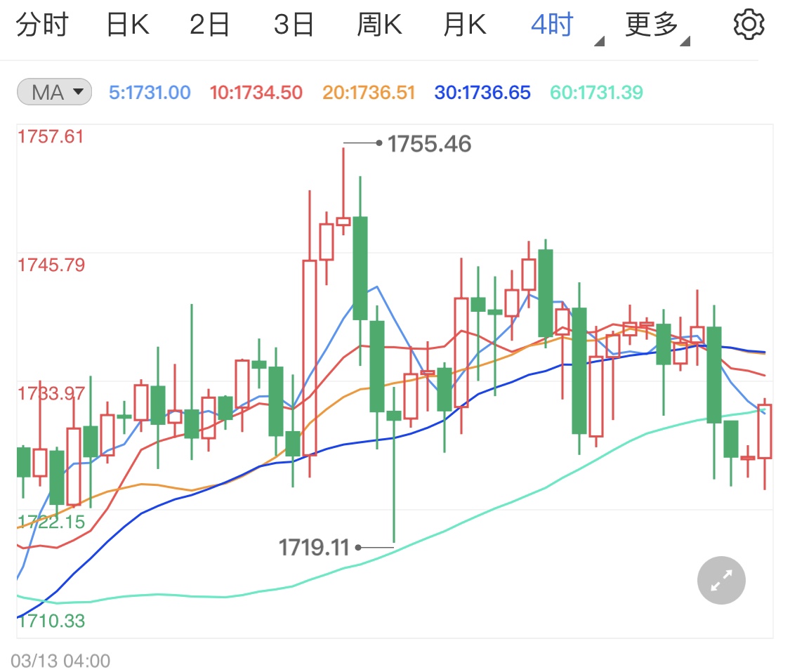Open the 周K tab
The height and width of the screenshot is (672, 790).
(x=379, y=25)
